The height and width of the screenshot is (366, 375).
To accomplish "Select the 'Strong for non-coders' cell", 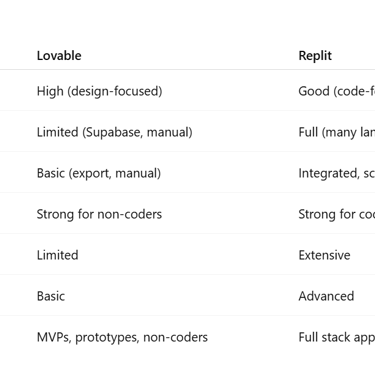I will click(99, 214).
